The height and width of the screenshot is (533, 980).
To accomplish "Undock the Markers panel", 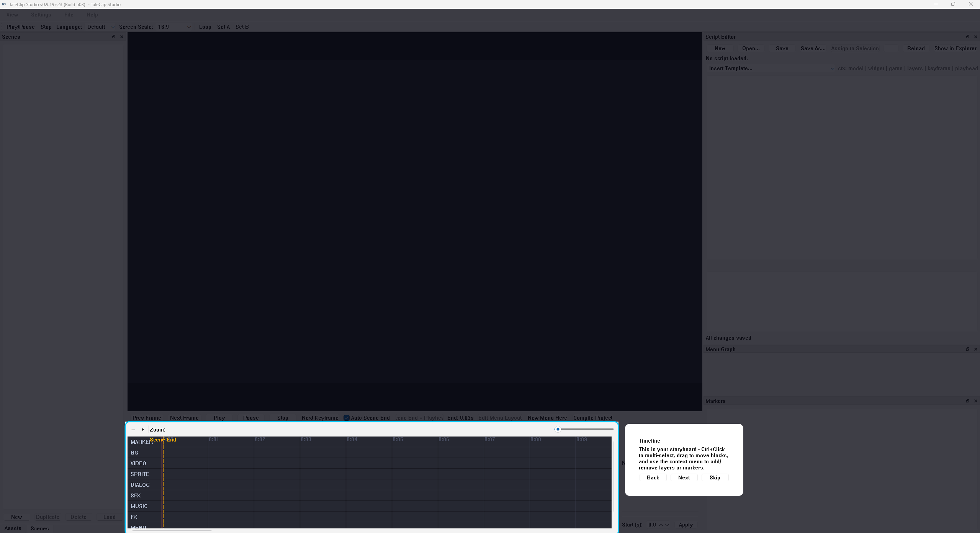I will pyautogui.click(x=967, y=401).
